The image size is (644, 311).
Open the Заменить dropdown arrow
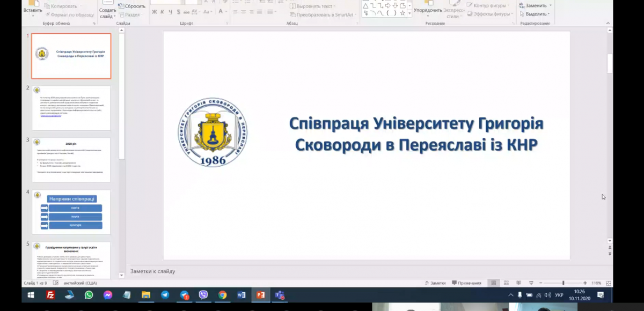pos(550,5)
